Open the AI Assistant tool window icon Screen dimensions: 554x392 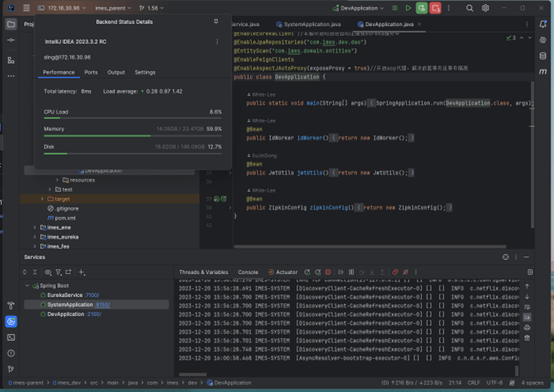(x=543, y=40)
